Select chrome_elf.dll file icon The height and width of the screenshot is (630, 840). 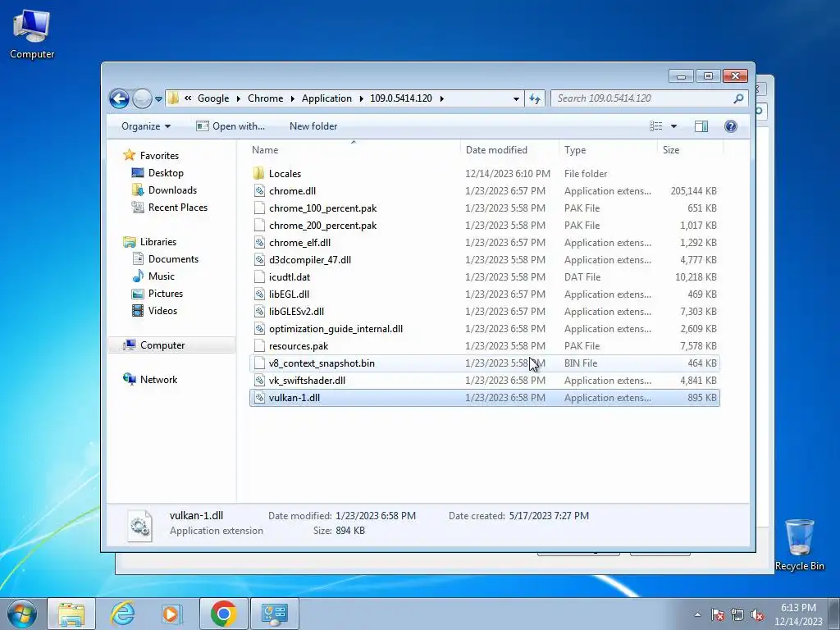(x=259, y=243)
